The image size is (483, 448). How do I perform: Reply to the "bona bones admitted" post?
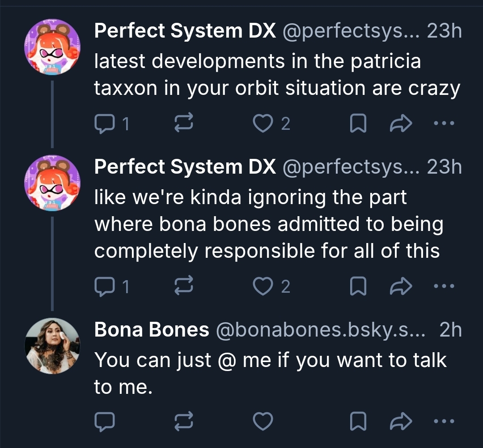tap(105, 286)
